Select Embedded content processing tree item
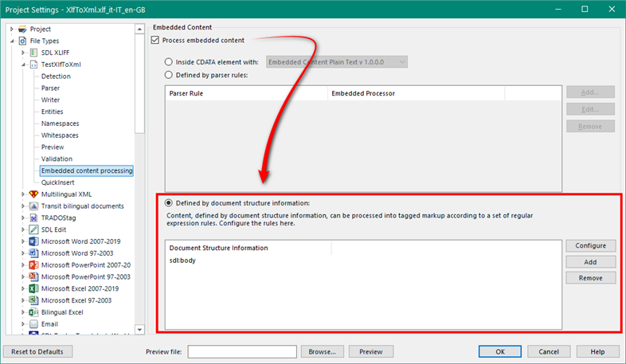 coord(87,170)
